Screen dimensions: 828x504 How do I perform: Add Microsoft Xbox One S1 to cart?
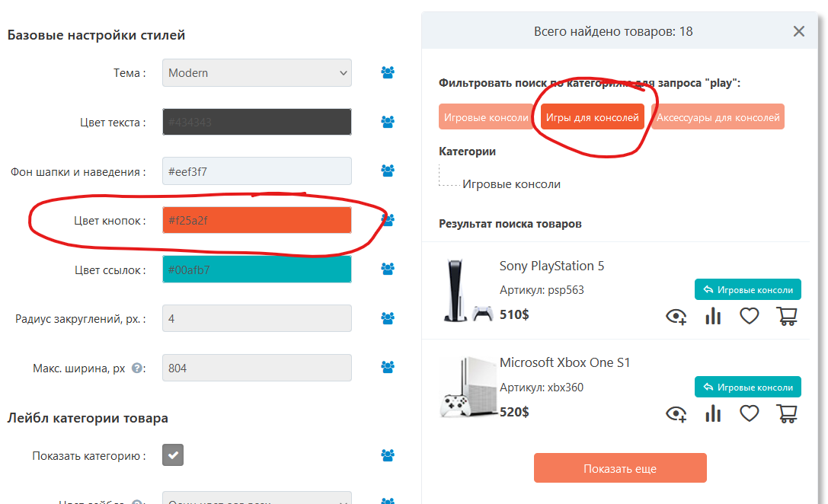(x=787, y=413)
